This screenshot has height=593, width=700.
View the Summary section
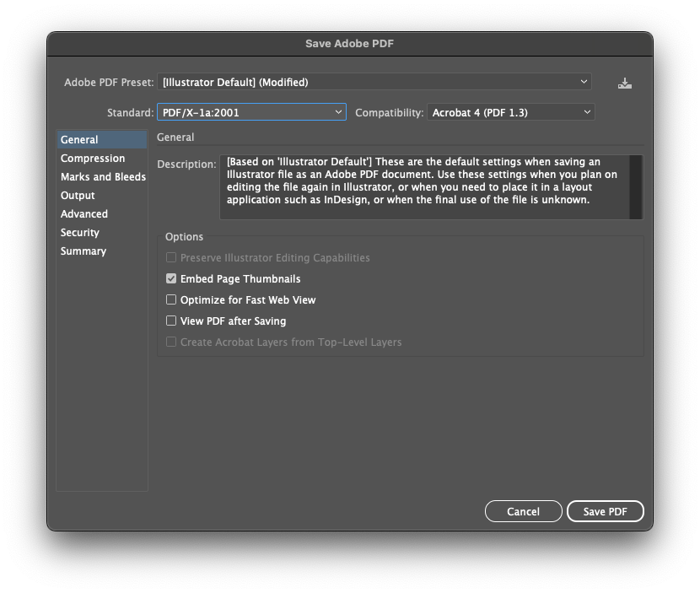[x=83, y=251]
